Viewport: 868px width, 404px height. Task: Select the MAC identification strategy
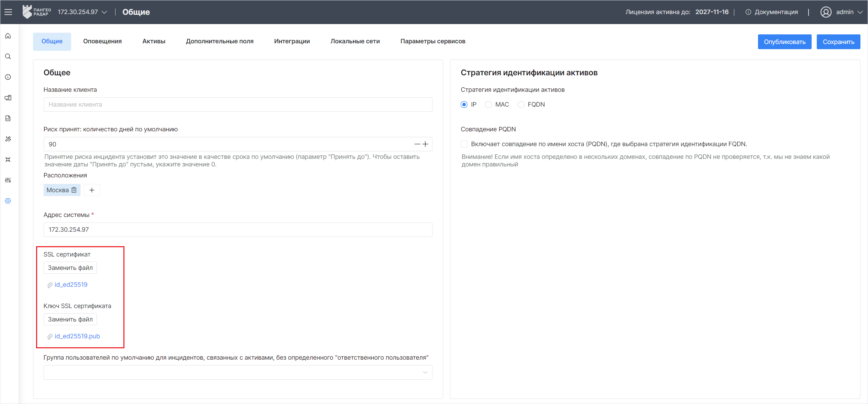pos(488,105)
